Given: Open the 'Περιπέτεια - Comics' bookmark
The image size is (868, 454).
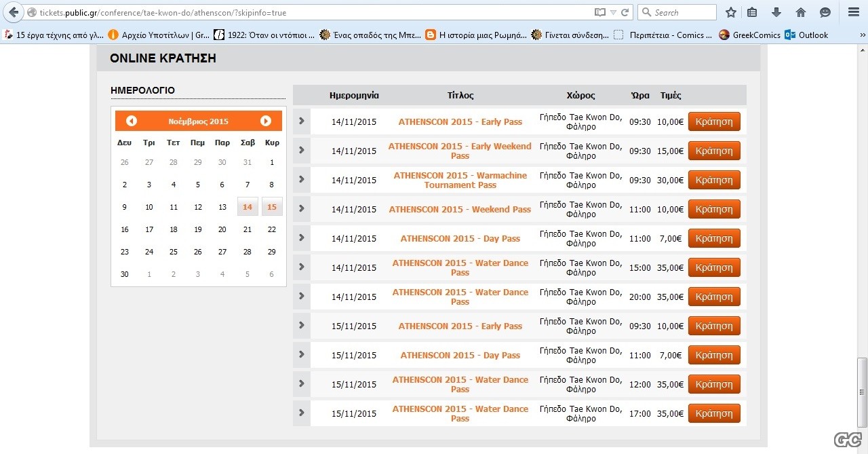Looking at the screenshot, I should (x=663, y=35).
